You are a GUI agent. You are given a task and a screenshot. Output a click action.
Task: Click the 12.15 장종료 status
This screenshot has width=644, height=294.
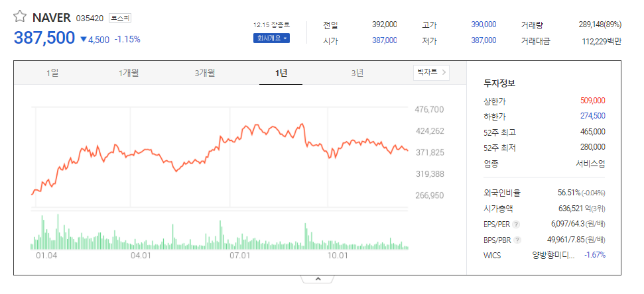coord(271,25)
